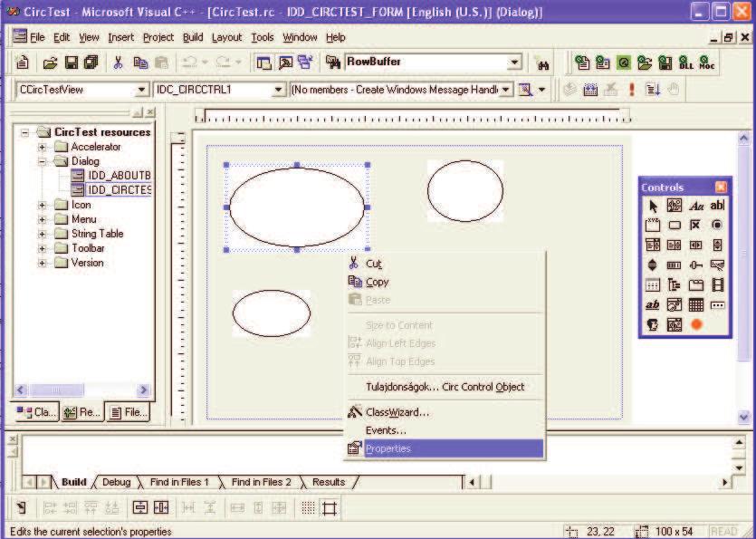Choose Events... in the context menu
This screenshot has width=756, height=539.
click(x=445, y=430)
